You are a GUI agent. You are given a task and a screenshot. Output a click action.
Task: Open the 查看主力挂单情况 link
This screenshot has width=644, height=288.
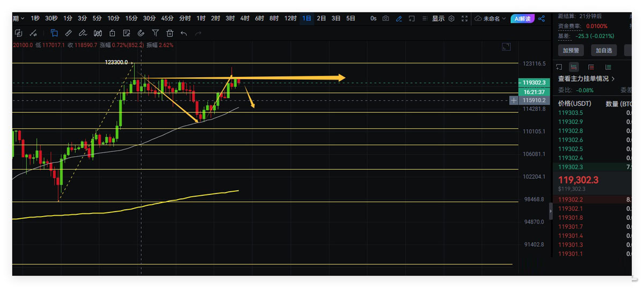pyautogui.click(x=586, y=78)
